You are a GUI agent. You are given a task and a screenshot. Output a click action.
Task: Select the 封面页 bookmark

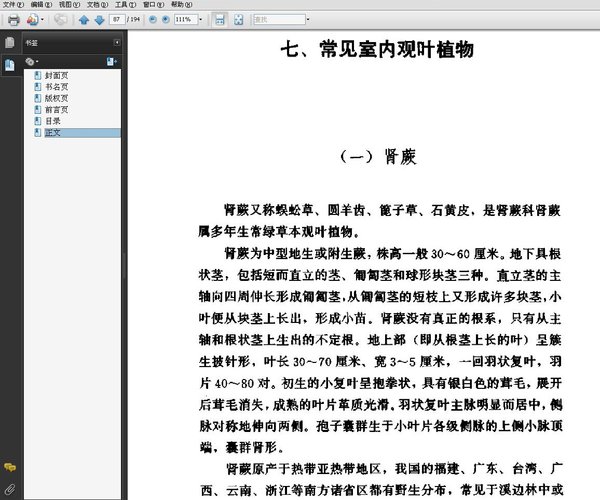tap(57, 75)
